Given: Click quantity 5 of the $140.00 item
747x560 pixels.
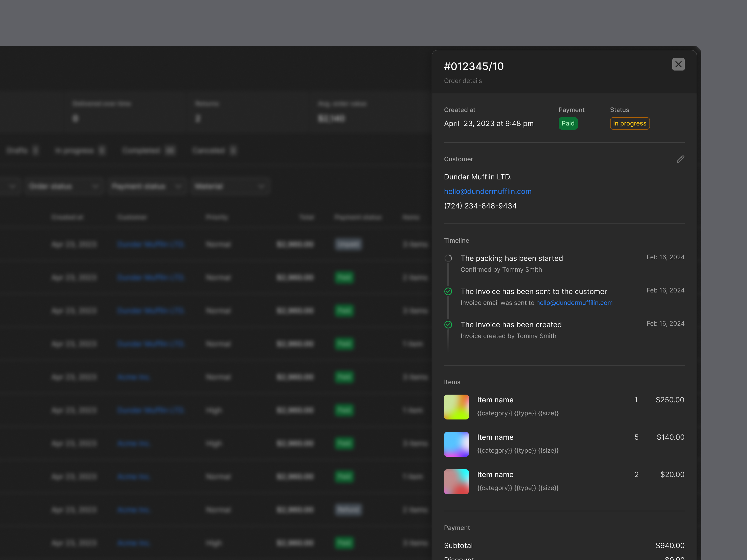Looking at the screenshot, I should pyautogui.click(x=636, y=437).
